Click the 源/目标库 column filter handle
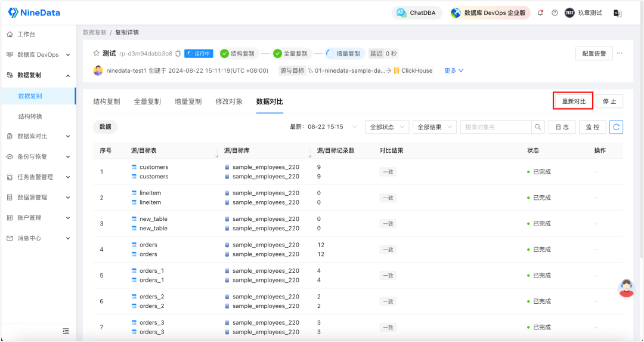Screen dimensions: 644x342 pos(310,156)
